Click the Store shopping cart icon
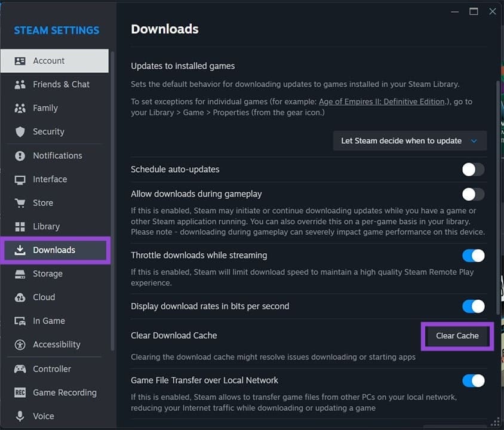 20,203
